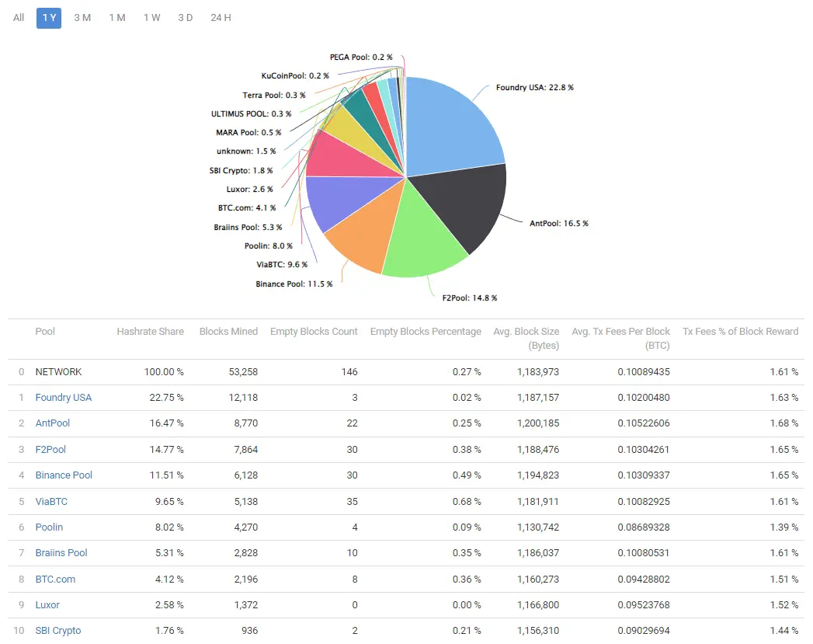813x644 pixels.
Task: Select the 3D time filter
Action: tap(186, 17)
